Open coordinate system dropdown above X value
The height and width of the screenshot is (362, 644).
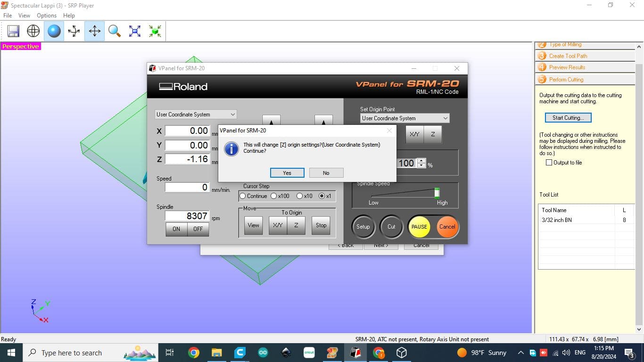196,114
